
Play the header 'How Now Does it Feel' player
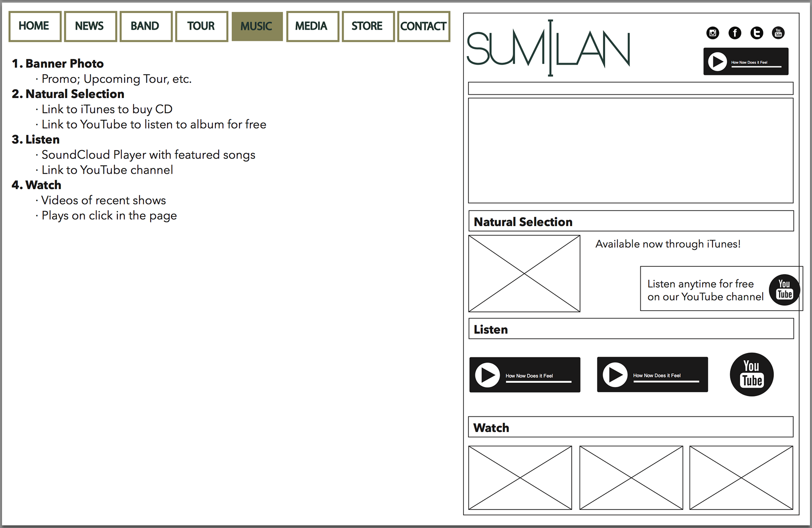718,62
